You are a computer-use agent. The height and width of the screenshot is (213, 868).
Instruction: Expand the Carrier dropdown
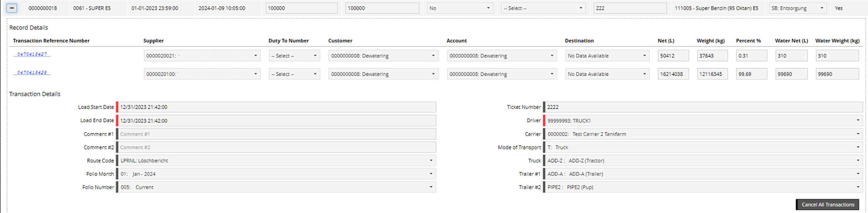click(702, 134)
